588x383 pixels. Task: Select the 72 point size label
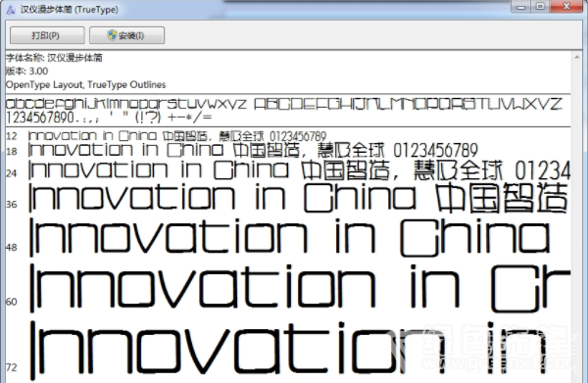[12, 367]
